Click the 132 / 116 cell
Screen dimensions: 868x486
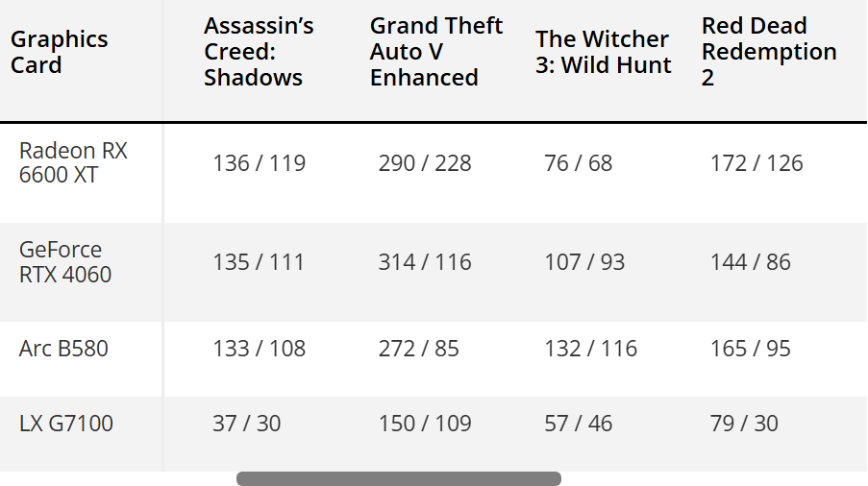coord(590,349)
